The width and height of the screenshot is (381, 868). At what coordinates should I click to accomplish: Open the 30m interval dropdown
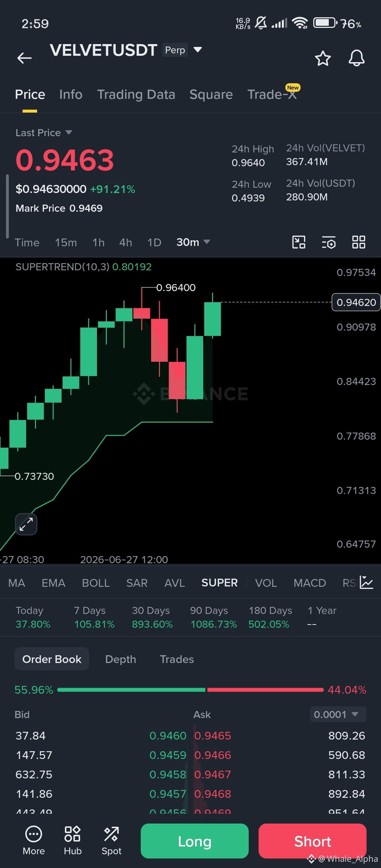193,242
